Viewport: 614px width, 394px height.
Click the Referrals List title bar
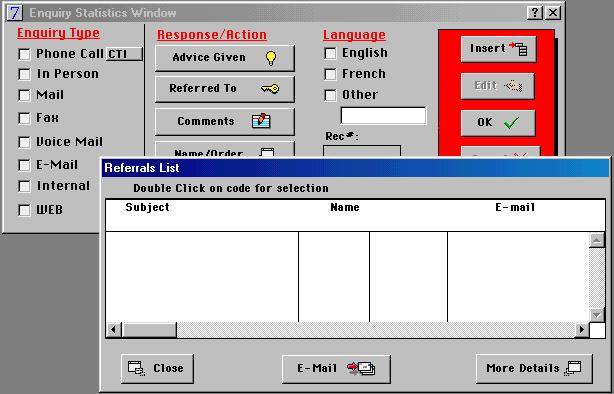pyautogui.click(x=355, y=168)
